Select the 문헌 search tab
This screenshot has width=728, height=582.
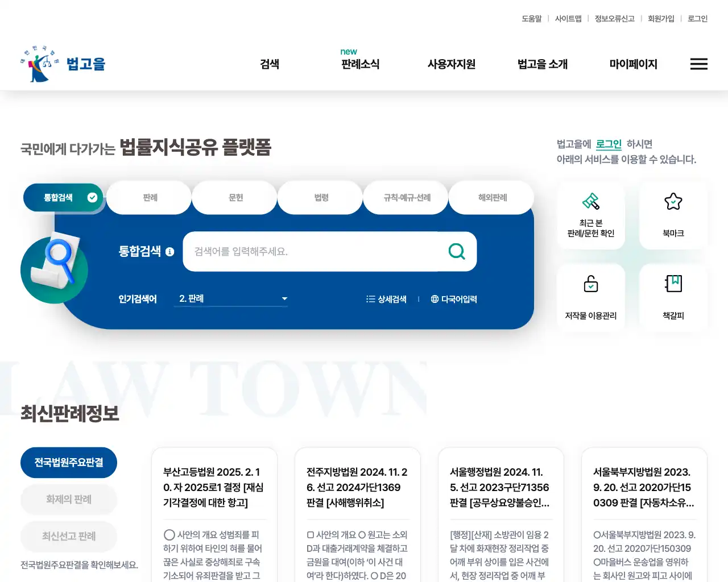point(235,198)
